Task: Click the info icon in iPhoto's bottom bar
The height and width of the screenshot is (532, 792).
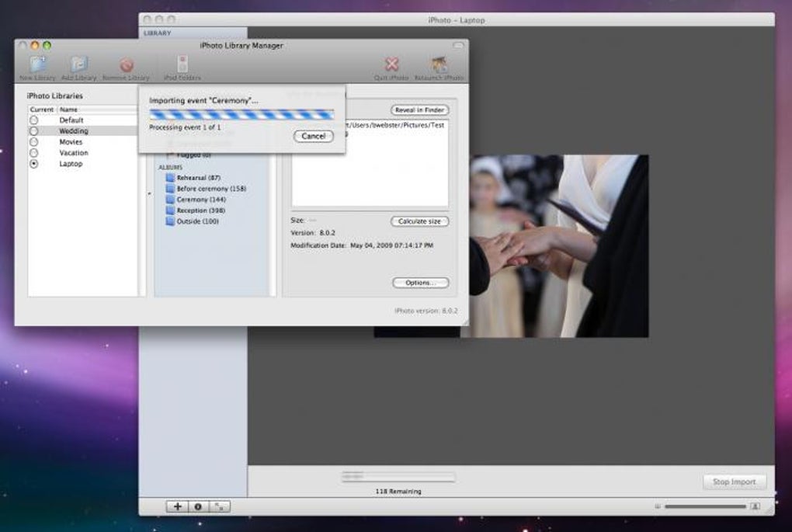Action: tap(198, 506)
